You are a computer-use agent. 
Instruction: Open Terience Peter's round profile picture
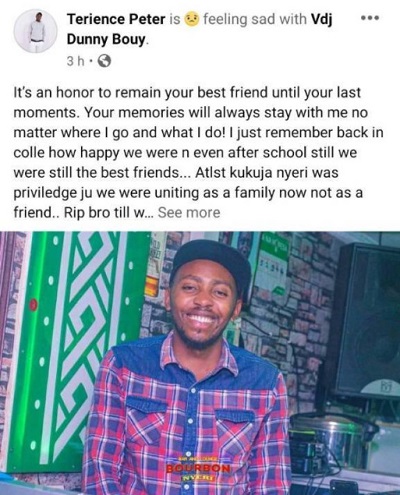35,31
